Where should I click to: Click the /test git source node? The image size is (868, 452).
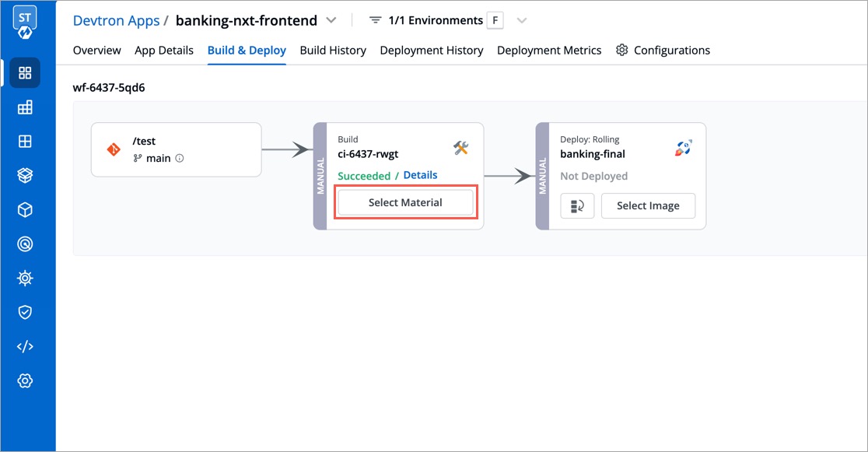click(x=176, y=149)
